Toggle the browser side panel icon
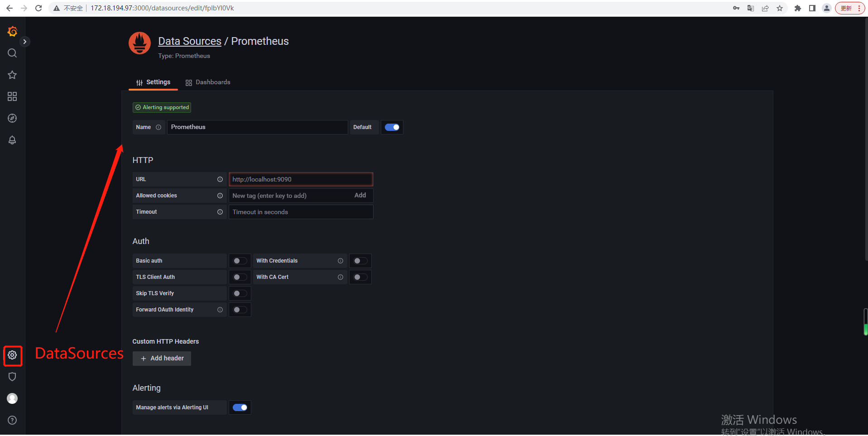This screenshot has height=436, width=868. pos(812,8)
